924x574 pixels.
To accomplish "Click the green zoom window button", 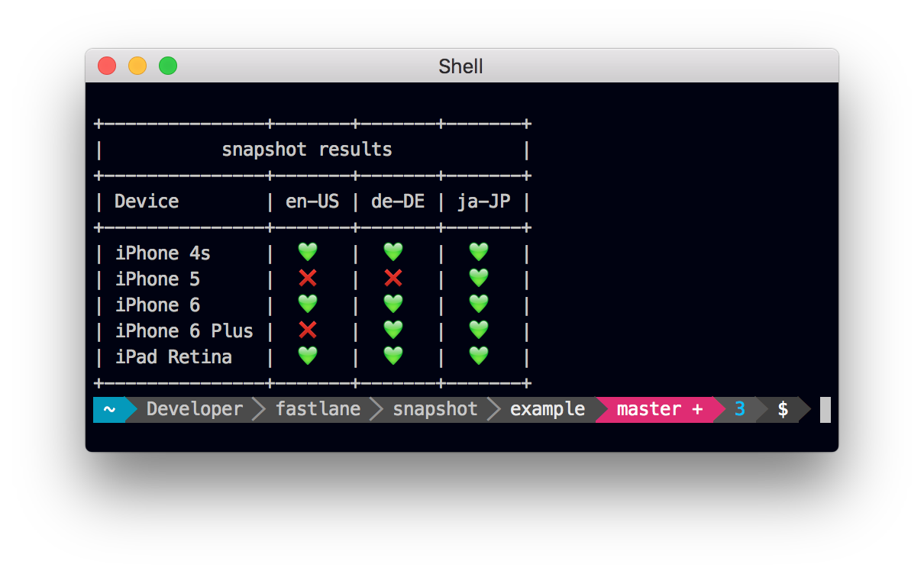I will 168,66.
